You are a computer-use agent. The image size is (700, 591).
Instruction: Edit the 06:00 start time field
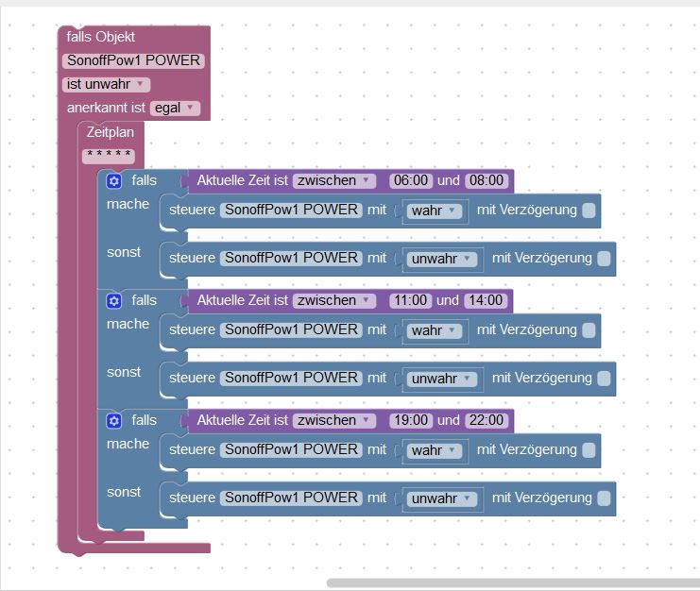point(411,180)
